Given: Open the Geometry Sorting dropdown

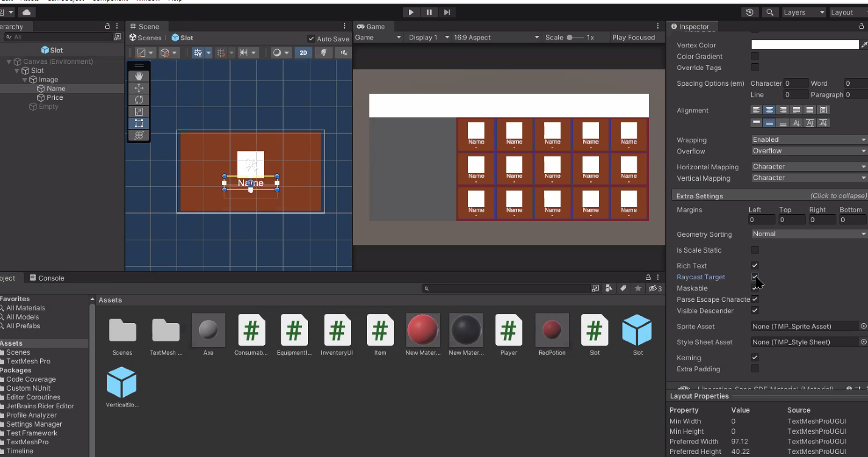Looking at the screenshot, I should click(809, 234).
